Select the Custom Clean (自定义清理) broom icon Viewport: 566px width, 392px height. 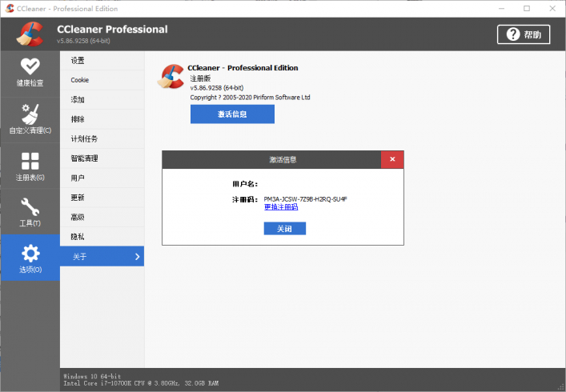[x=30, y=114]
